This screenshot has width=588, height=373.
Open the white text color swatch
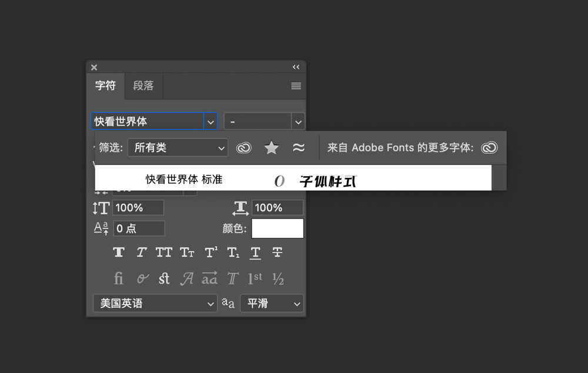278,228
